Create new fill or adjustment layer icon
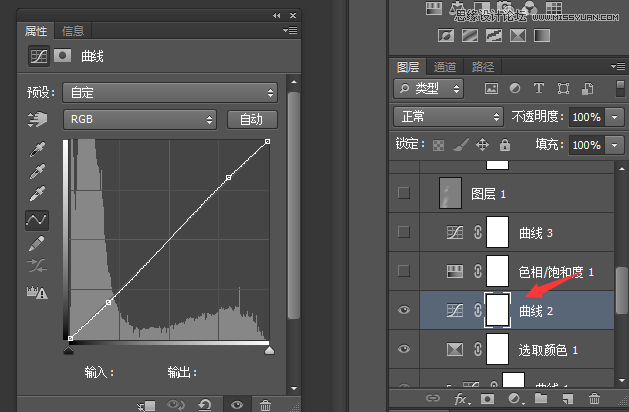The width and height of the screenshot is (629, 412). [515, 398]
